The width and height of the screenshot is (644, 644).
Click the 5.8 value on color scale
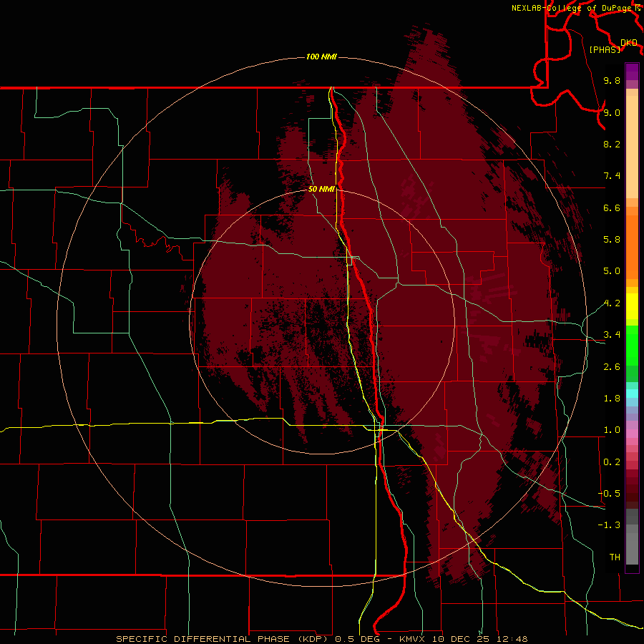[x=612, y=240]
